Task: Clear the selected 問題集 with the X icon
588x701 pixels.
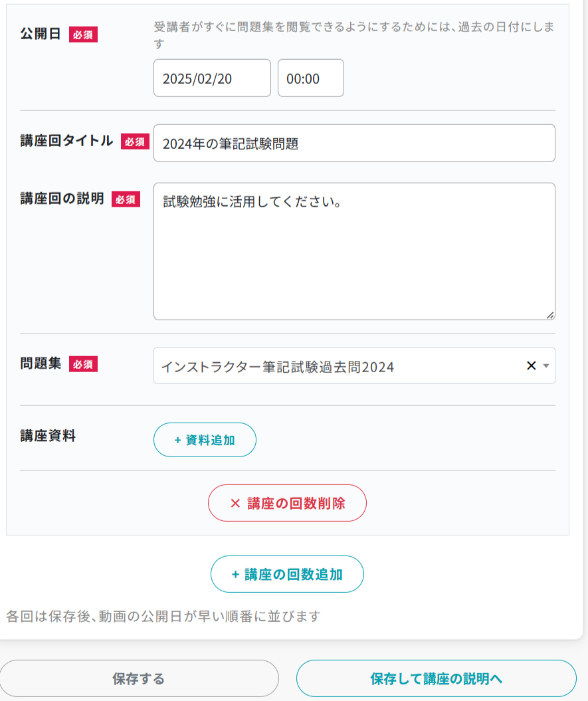Action: coord(531,365)
